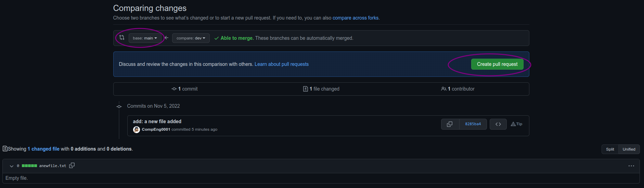Viewport: 644px width, 188px height.
Task: Switch to Split diff view
Action: [x=610, y=149]
